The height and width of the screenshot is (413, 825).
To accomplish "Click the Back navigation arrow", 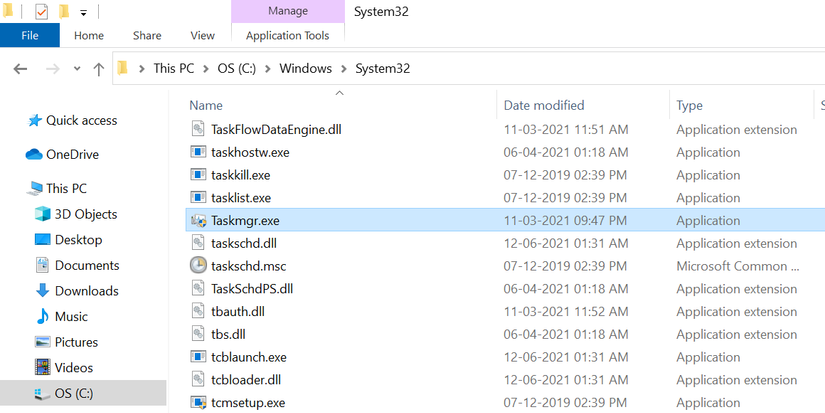I will pos(20,69).
